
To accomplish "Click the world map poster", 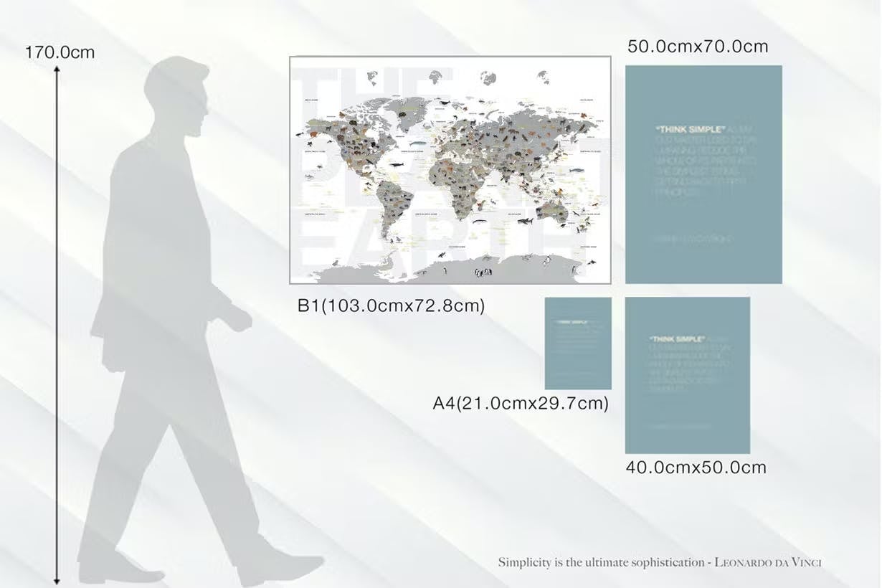I will [450, 170].
